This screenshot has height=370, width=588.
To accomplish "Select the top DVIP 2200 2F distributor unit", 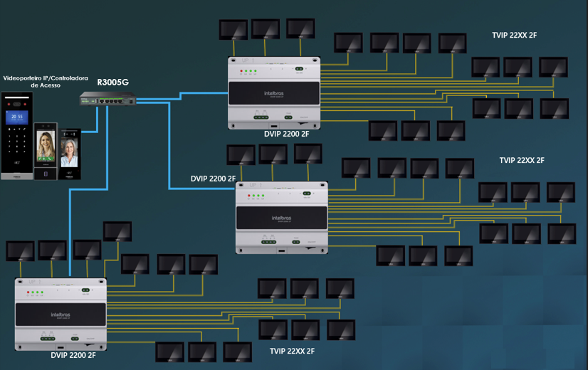I will (x=274, y=93).
